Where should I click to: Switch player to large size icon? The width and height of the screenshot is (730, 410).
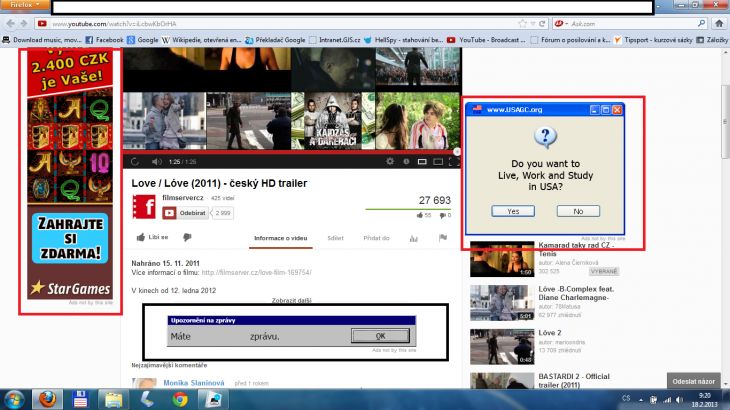(438, 161)
